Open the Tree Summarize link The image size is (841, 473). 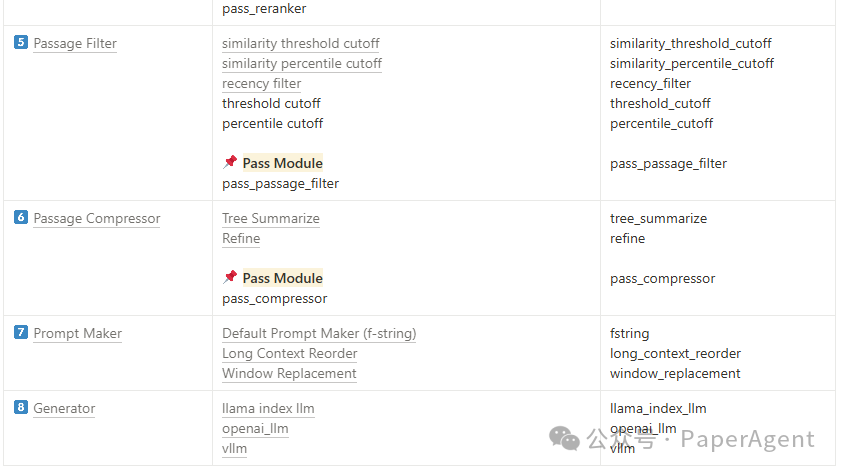click(271, 219)
